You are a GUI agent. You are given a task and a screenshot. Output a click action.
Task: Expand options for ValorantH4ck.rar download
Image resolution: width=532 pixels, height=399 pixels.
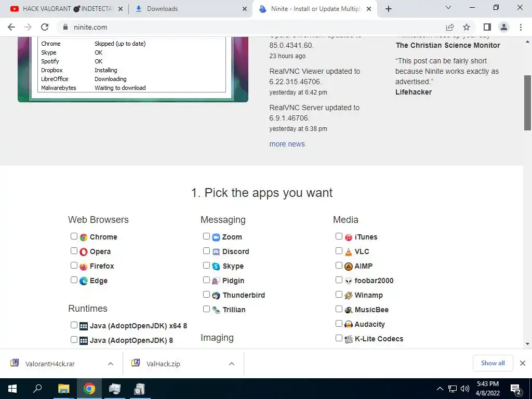coord(111,364)
